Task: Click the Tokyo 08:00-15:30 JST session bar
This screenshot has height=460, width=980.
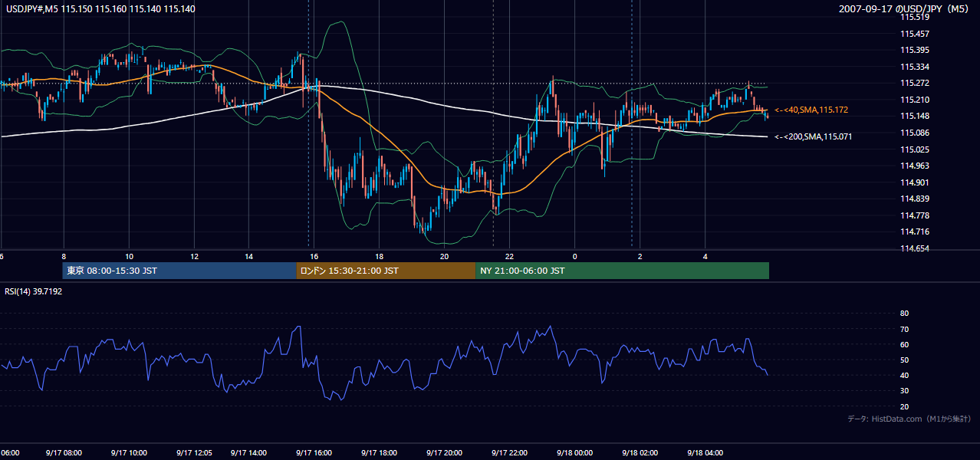Action: click(x=179, y=271)
